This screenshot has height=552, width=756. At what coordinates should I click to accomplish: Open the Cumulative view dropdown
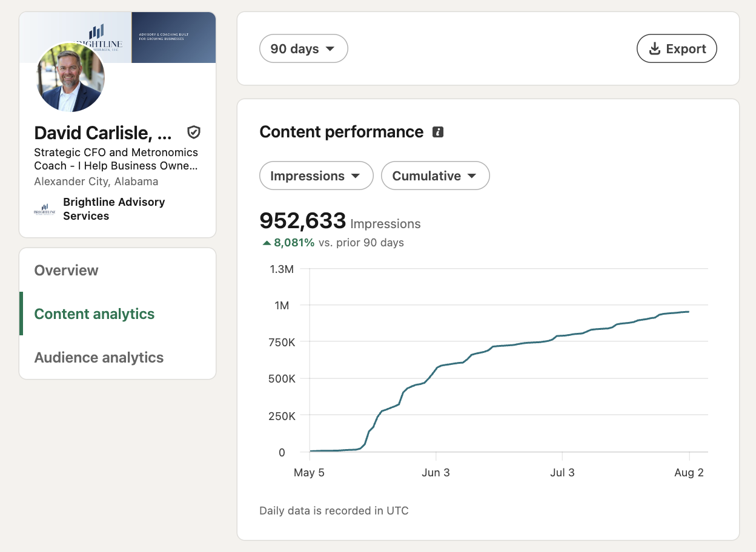[435, 176]
